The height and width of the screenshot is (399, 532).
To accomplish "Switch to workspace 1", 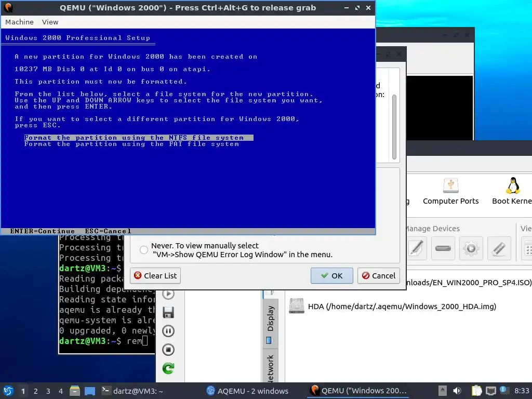I will (x=23, y=391).
